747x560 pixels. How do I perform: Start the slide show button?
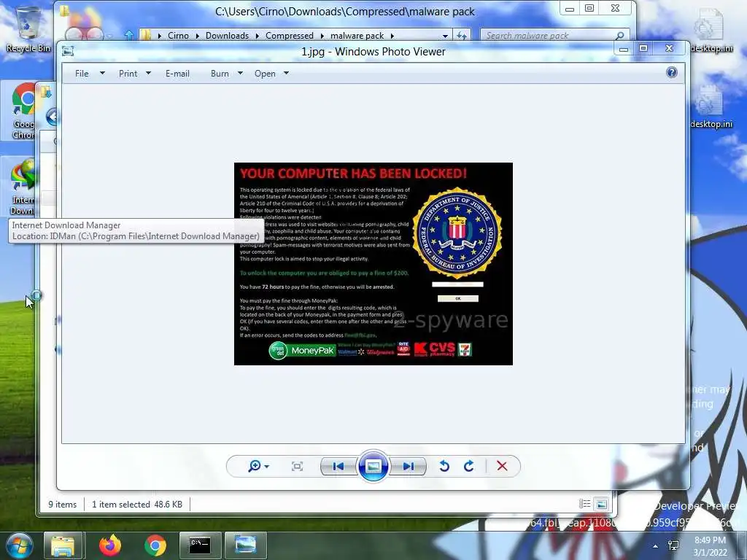coord(373,466)
